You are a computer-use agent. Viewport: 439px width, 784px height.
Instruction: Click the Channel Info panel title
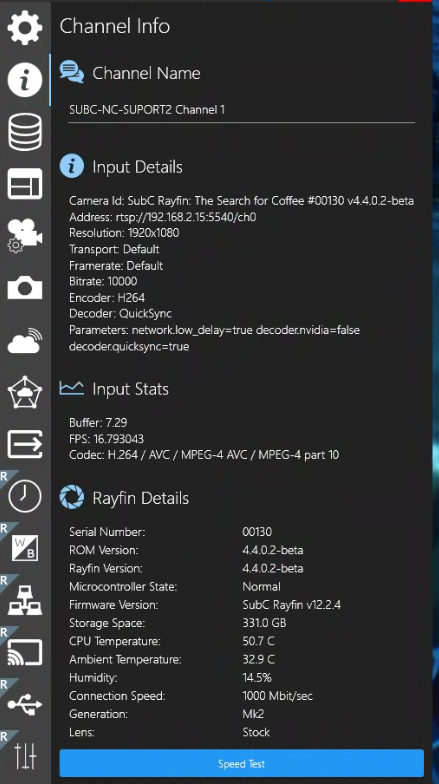point(115,26)
